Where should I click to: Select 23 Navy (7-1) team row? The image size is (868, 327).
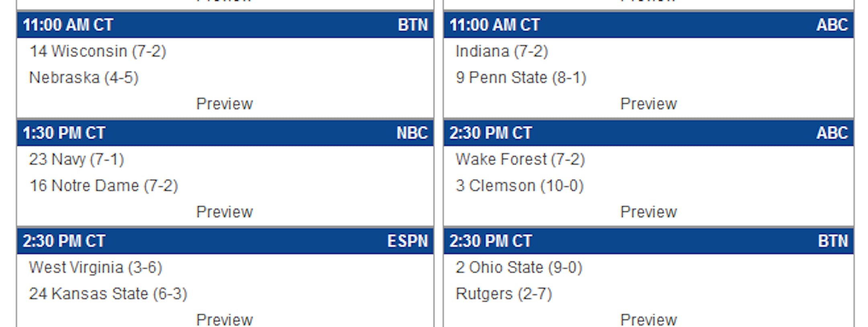(76, 159)
